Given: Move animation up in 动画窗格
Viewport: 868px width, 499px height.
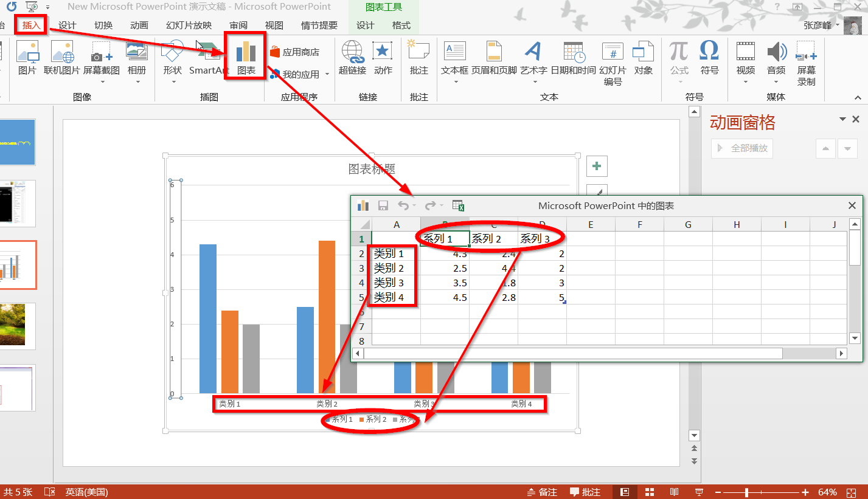Looking at the screenshot, I should 825,148.
